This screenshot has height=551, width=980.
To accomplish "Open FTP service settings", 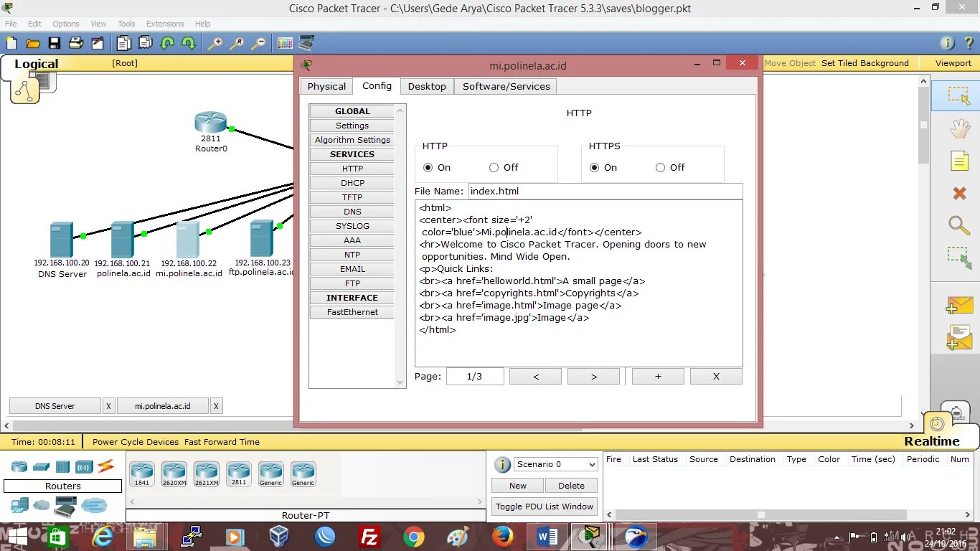I will point(352,283).
